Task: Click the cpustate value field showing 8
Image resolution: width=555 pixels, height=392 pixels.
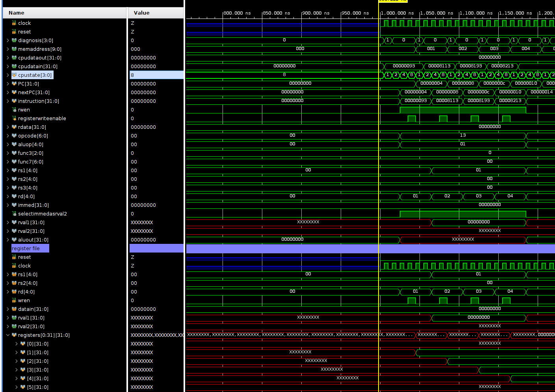Action: [x=156, y=75]
